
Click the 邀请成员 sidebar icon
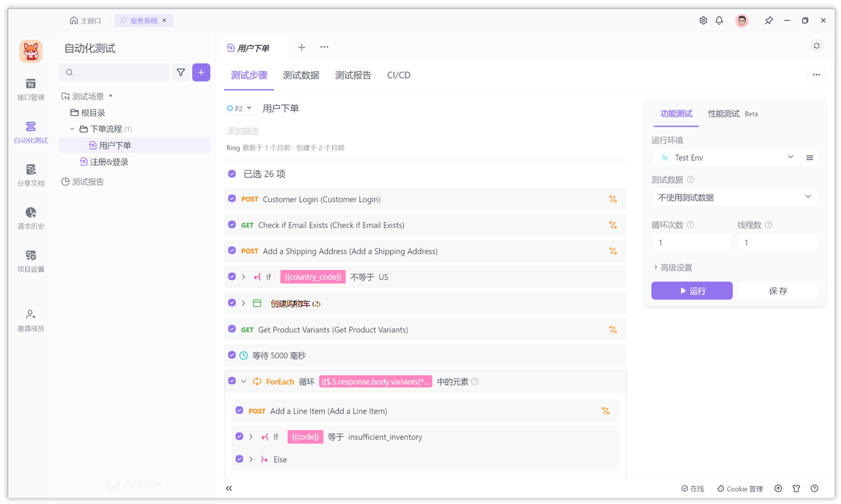coord(30,319)
